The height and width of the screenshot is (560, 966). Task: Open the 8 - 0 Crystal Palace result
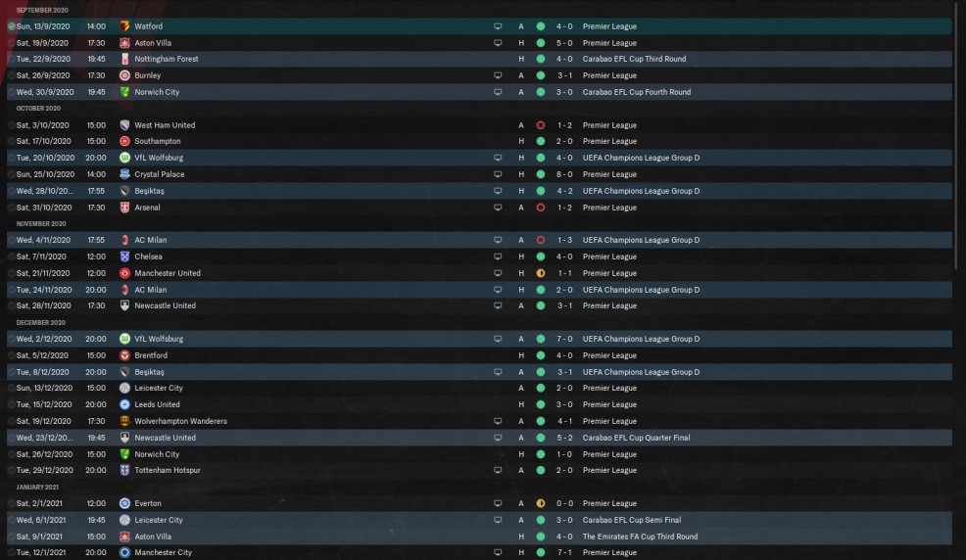click(564, 174)
